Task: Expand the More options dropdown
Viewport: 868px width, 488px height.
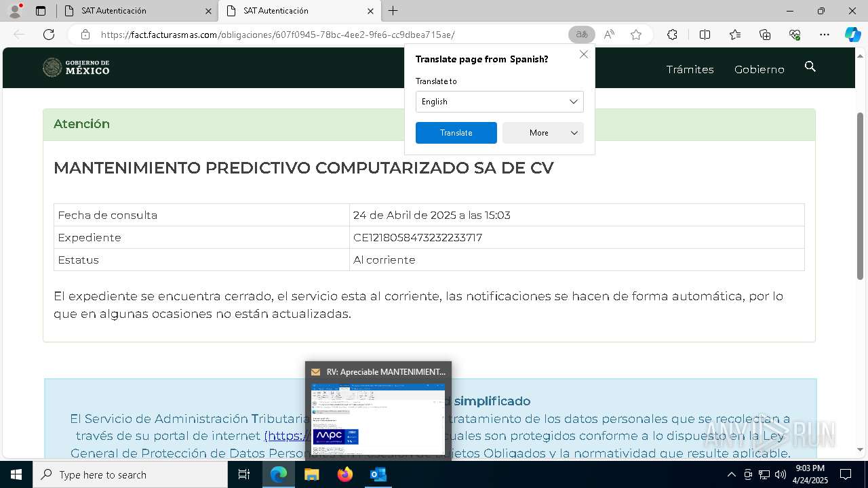Action: (543, 133)
